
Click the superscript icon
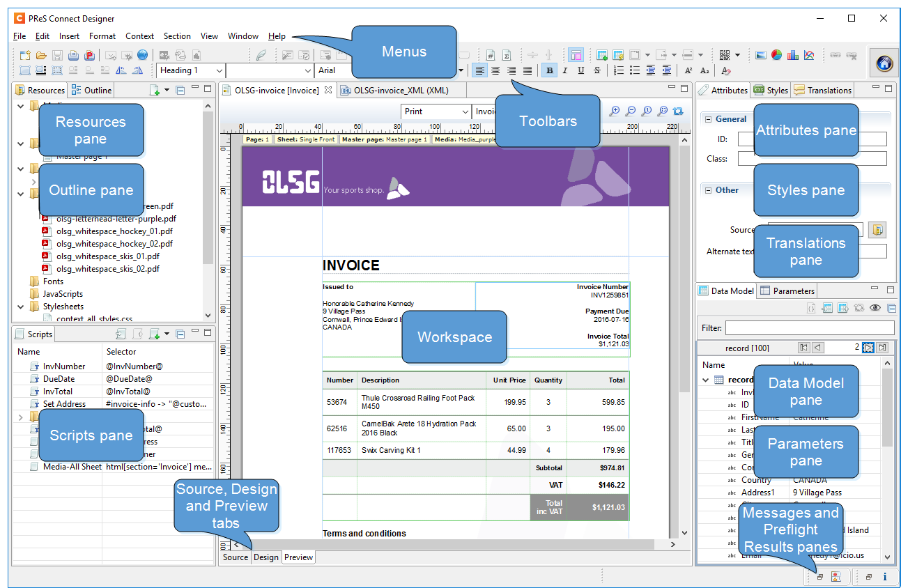pyautogui.click(x=688, y=70)
